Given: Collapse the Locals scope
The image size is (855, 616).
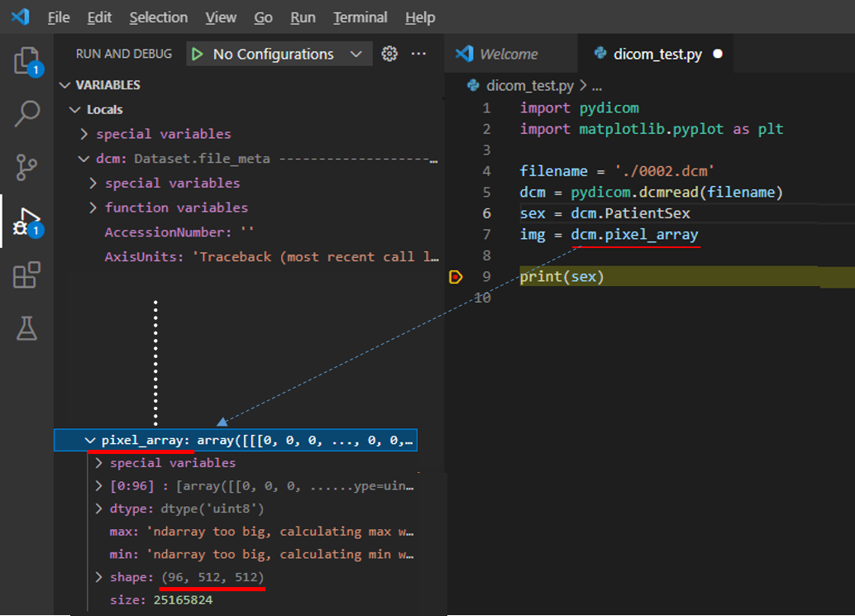Looking at the screenshot, I should [x=74, y=110].
